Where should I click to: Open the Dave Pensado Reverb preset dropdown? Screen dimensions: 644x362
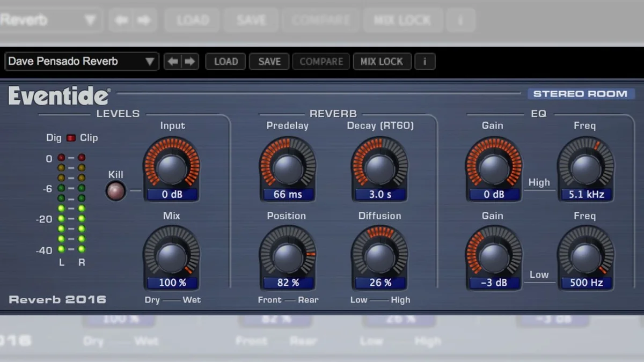pyautogui.click(x=82, y=62)
